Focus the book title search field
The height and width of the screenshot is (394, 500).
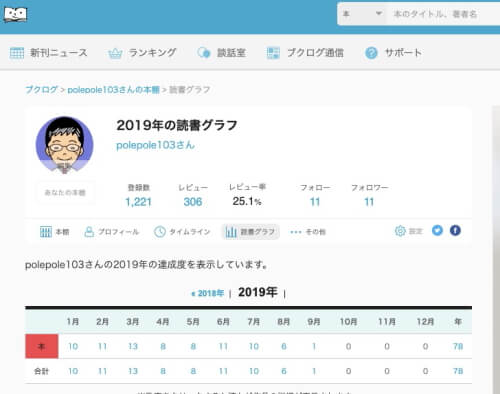pos(443,14)
